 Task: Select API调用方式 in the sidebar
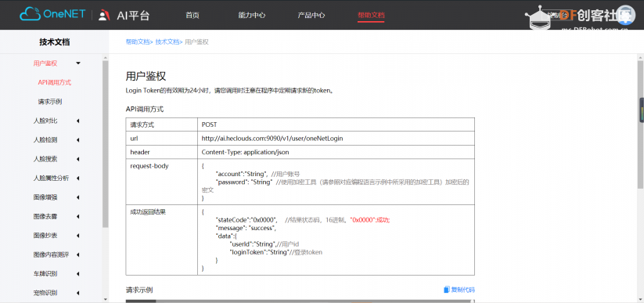tap(55, 82)
